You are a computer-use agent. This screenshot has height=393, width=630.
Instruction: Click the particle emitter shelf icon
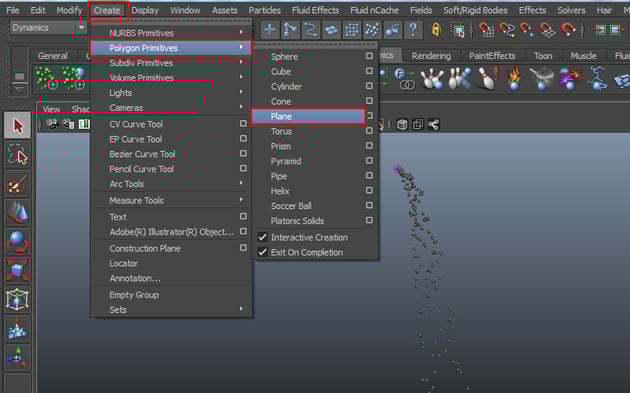(x=45, y=78)
